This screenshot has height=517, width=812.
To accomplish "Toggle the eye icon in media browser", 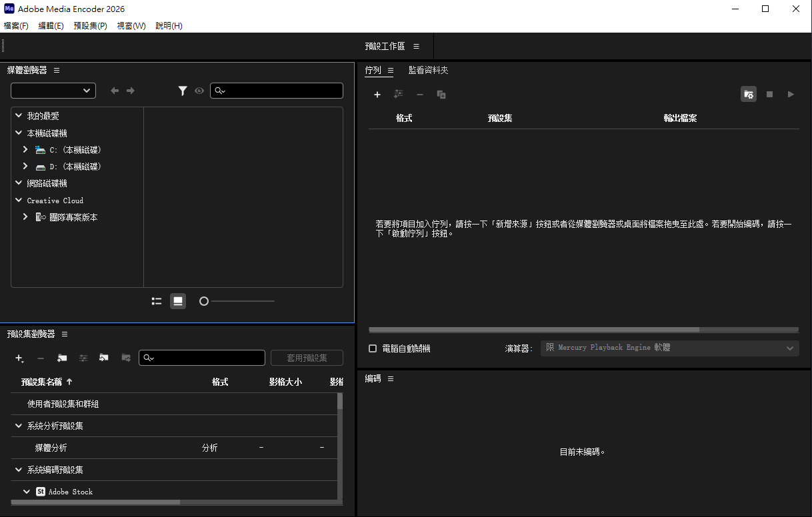I will [199, 91].
